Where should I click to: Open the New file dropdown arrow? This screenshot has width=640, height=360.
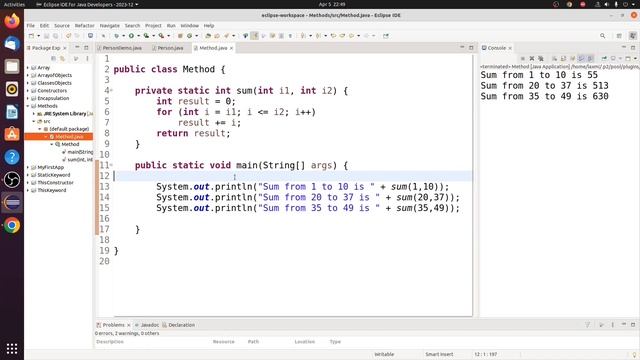click(x=38, y=36)
